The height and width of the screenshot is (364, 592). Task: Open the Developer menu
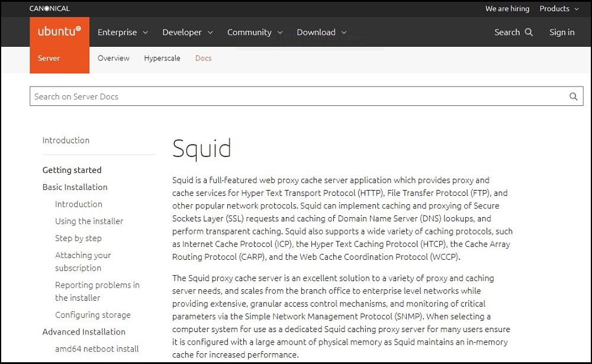click(x=182, y=33)
